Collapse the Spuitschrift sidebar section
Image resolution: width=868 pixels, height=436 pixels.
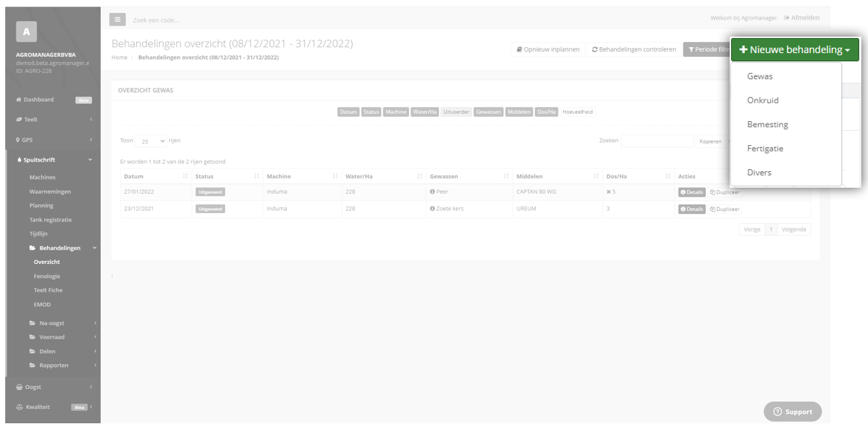(53, 159)
